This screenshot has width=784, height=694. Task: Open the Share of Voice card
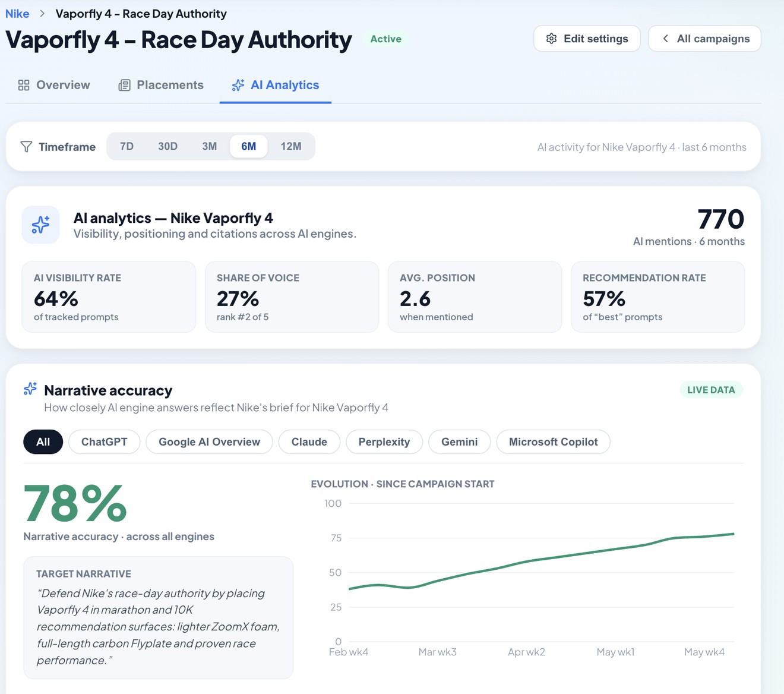[x=292, y=296]
